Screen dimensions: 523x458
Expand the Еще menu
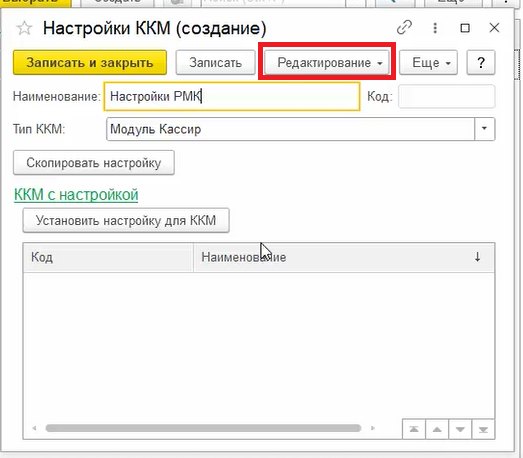(429, 62)
